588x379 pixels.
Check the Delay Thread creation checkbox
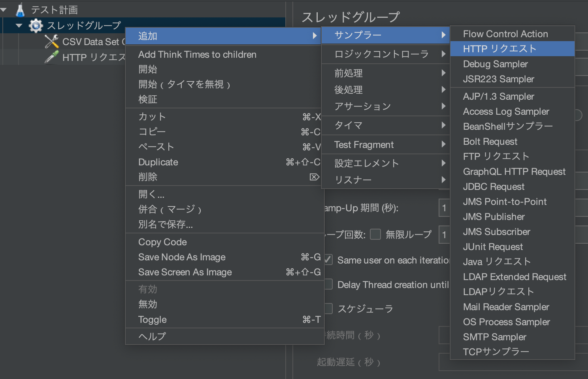pyautogui.click(x=328, y=284)
